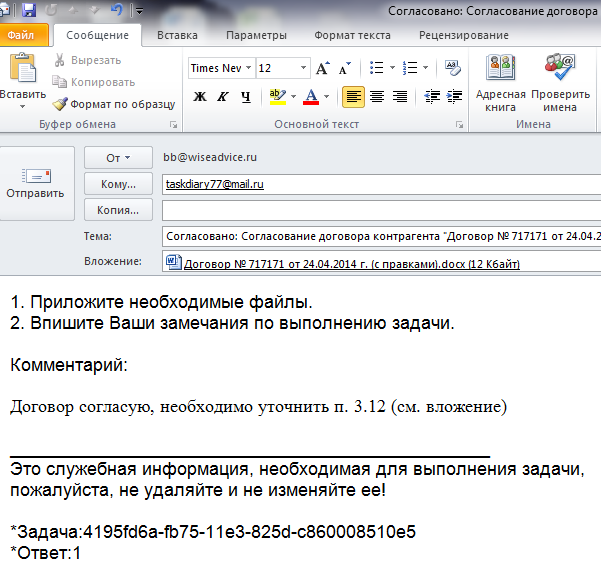This screenshot has width=601, height=573.
Task: Click the save icon in quick access toolbar
Action: (x=28, y=11)
